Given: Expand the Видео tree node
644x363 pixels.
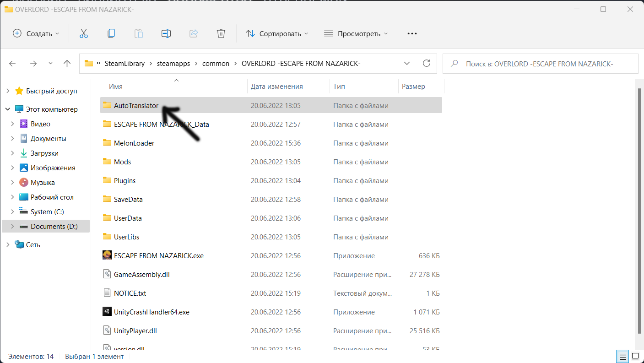Looking at the screenshot, I should (x=12, y=124).
